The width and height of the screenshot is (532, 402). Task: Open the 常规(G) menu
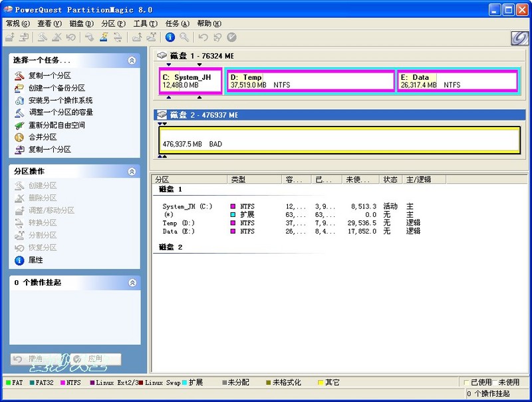point(18,23)
